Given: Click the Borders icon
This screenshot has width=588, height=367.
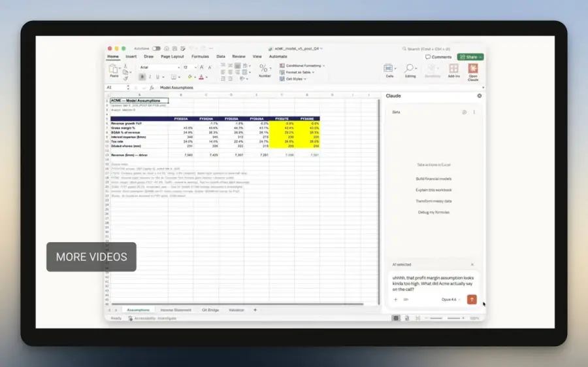Looking at the screenshot, I should (174, 77).
